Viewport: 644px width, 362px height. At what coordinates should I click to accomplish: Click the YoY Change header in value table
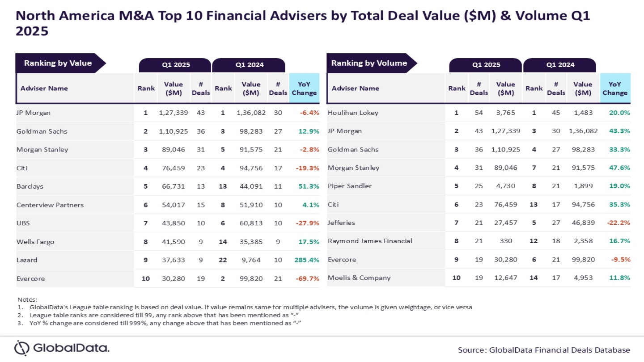click(x=304, y=88)
